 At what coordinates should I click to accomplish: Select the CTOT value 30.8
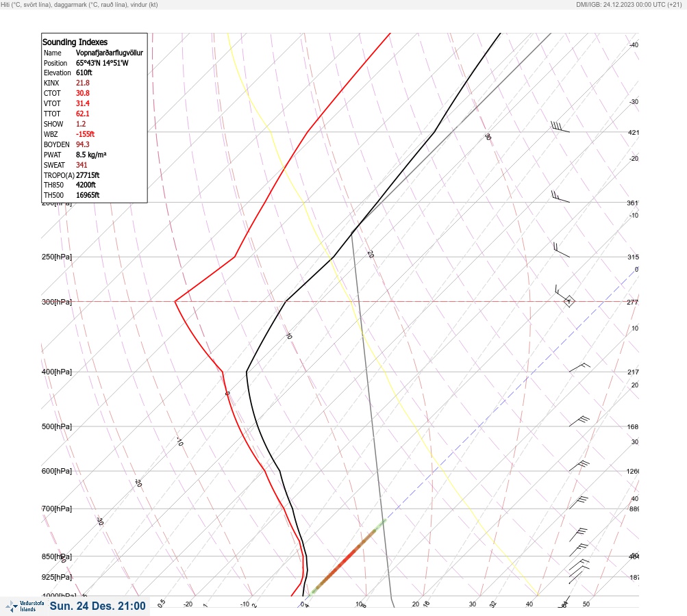coord(83,93)
